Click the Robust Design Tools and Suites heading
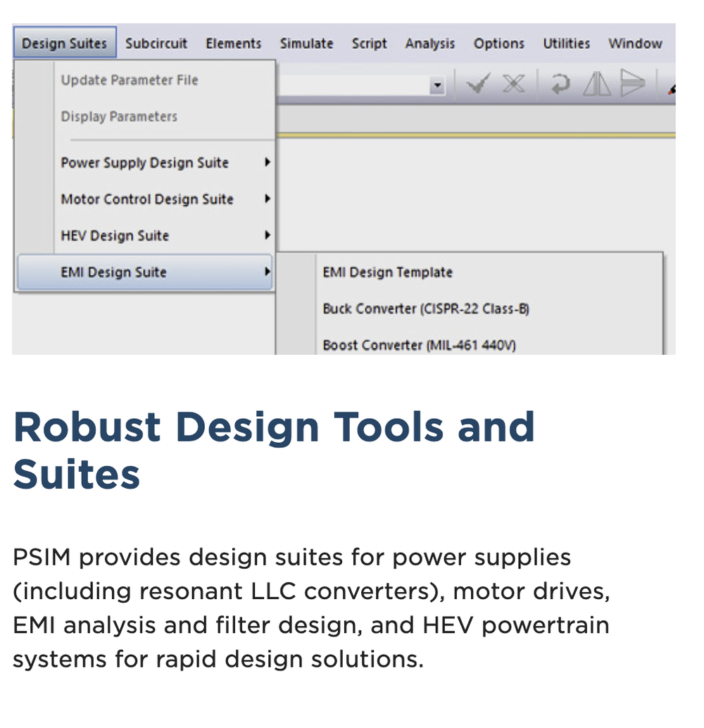 coord(274,450)
